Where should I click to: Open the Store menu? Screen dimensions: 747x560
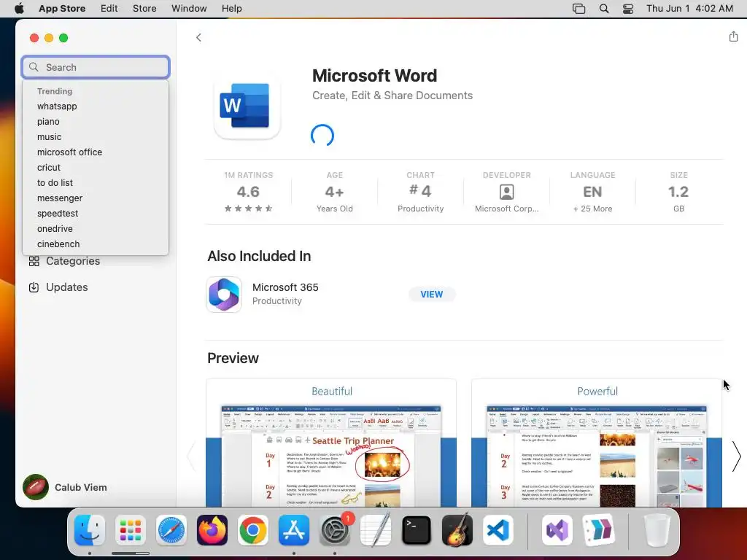point(144,9)
